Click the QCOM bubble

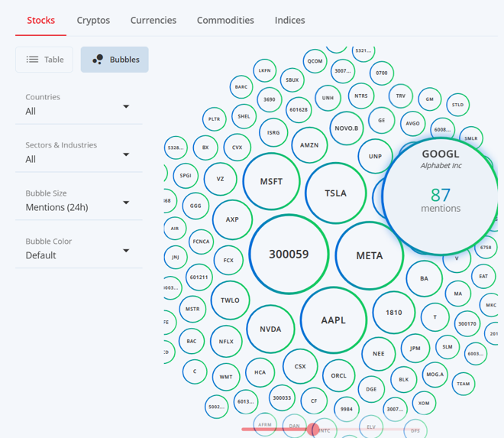(x=315, y=61)
